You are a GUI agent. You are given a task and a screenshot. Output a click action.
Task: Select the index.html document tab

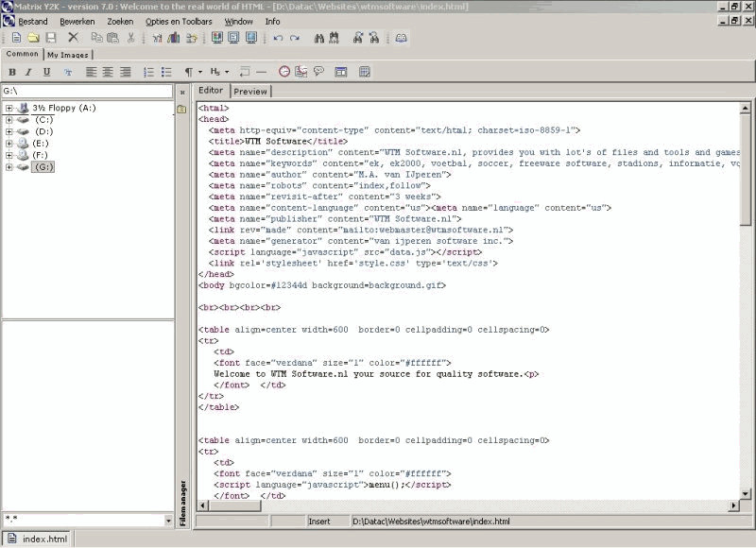coord(38,539)
